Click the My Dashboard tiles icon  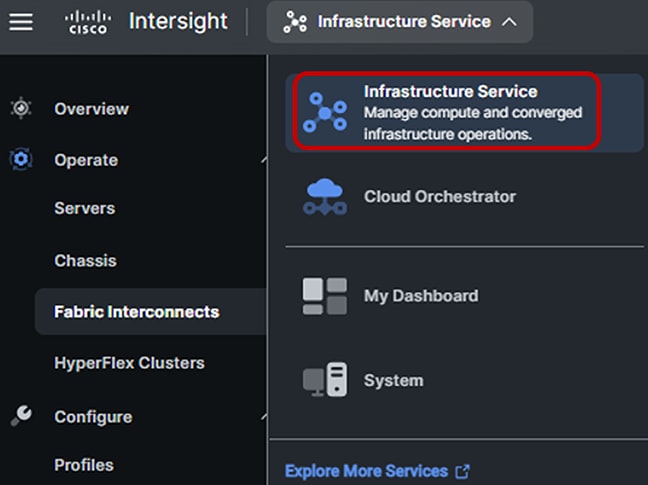325,296
